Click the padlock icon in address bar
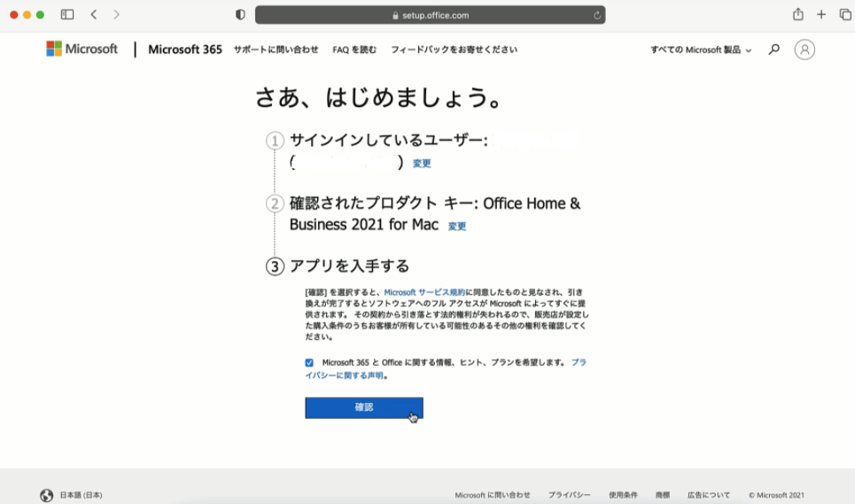The width and height of the screenshot is (855, 504). (x=395, y=15)
